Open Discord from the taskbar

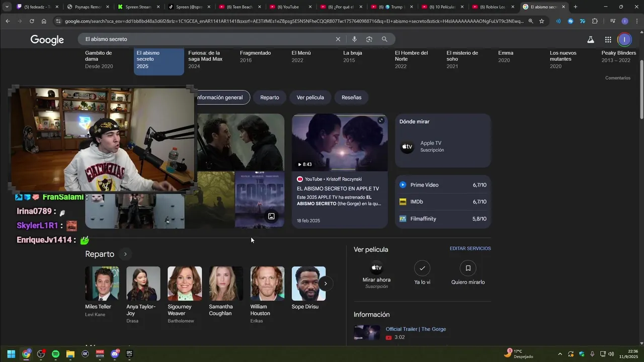tap(115, 354)
